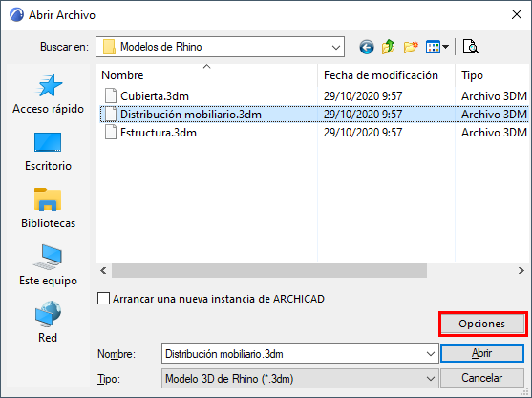Open Bibliotecas in sidebar

tap(48, 208)
